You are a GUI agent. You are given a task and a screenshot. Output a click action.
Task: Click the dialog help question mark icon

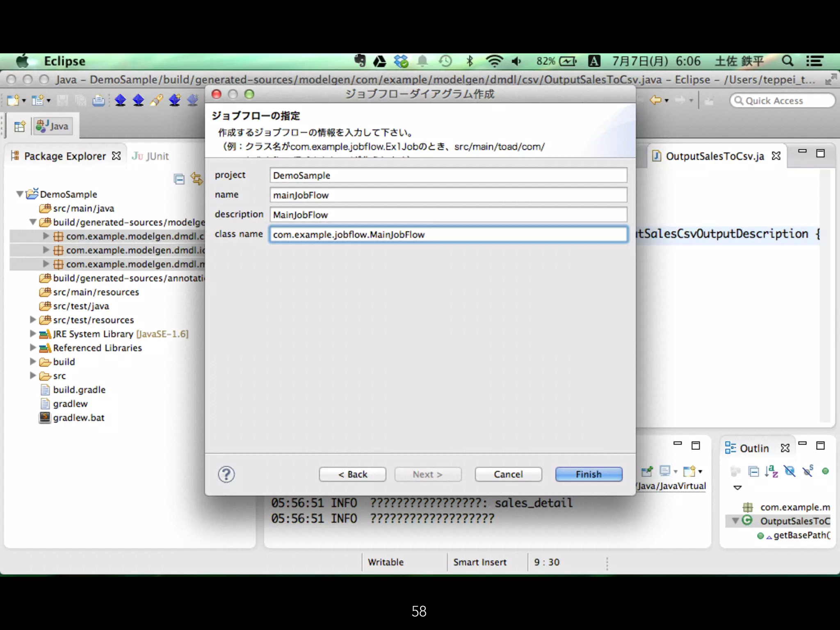coord(226,475)
